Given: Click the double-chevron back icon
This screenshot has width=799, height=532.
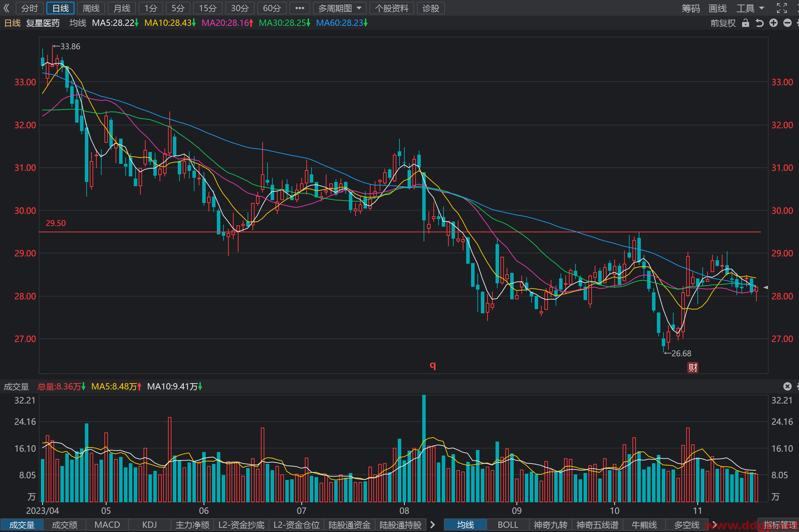Looking at the screenshot, I should pos(6,8).
